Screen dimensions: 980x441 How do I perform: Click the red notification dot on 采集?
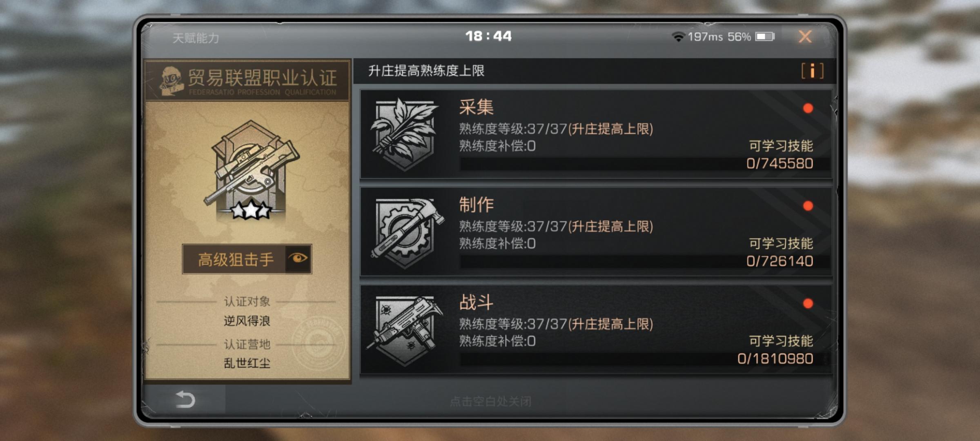coord(808,108)
